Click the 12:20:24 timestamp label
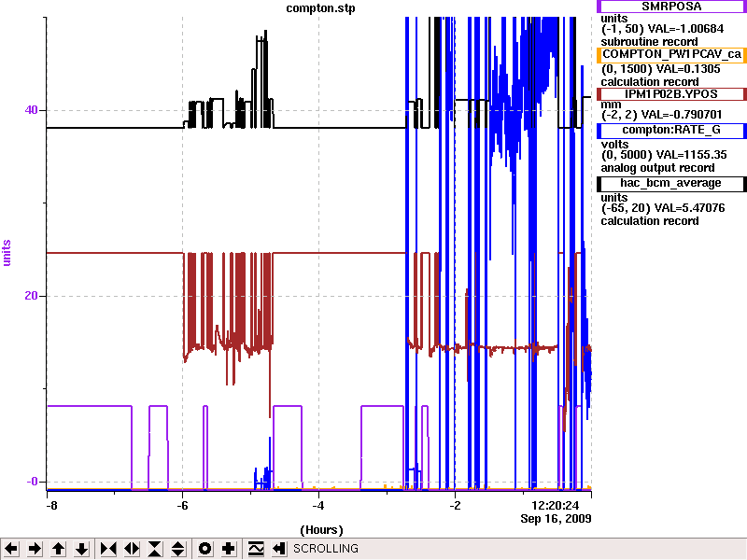 click(x=556, y=505)
